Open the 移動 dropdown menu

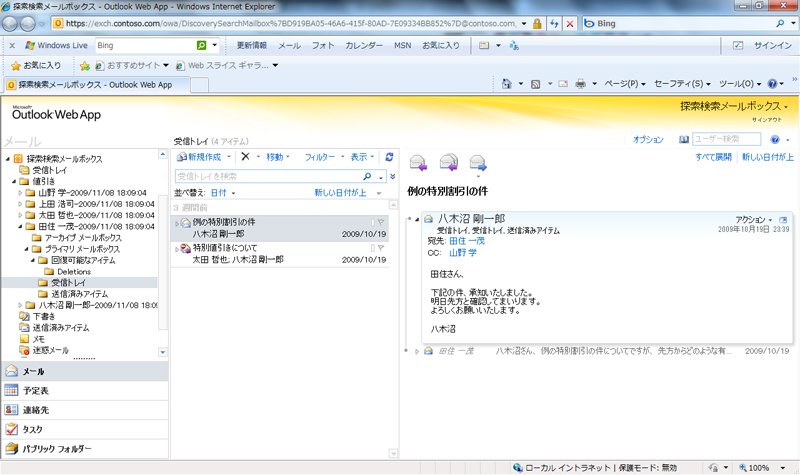coord(278,157)
